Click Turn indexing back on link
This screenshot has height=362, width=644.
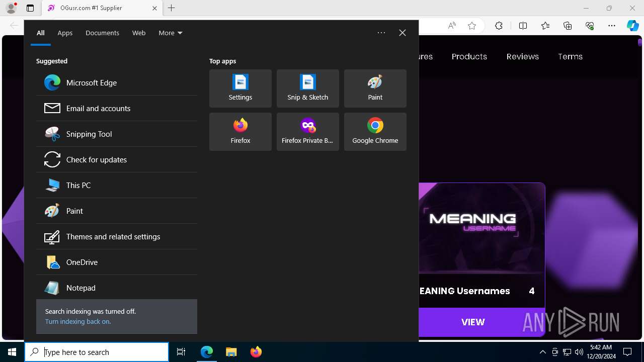[78, 321]
